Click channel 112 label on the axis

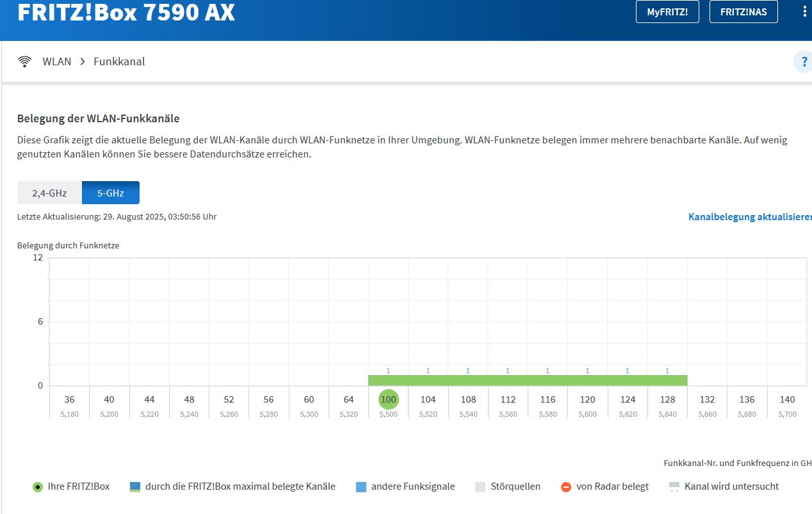(508, 399)
